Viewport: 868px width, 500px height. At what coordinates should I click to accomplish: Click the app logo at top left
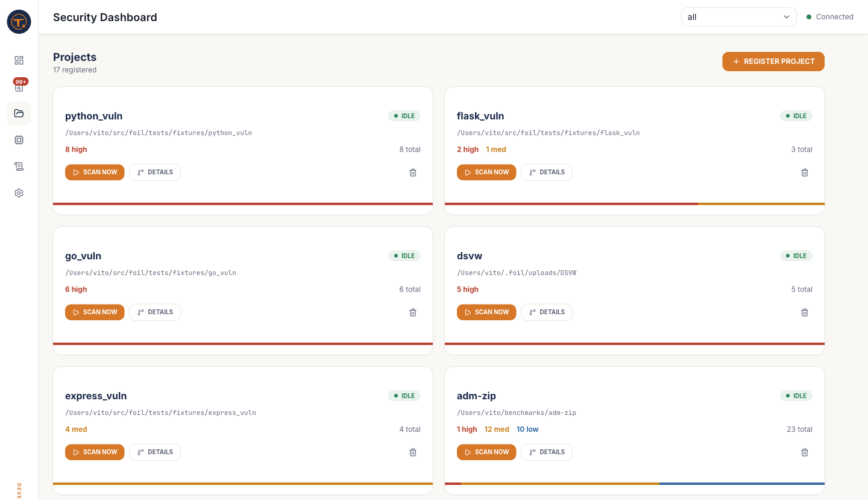pos(19,22)
